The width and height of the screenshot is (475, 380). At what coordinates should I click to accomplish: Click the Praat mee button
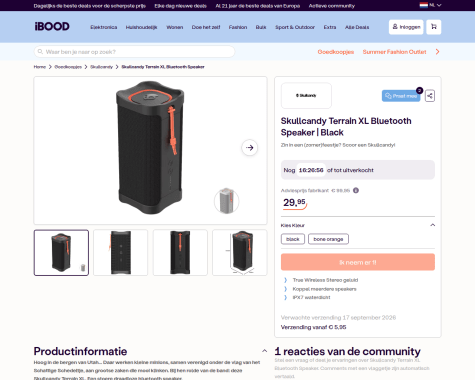(401, 96)
